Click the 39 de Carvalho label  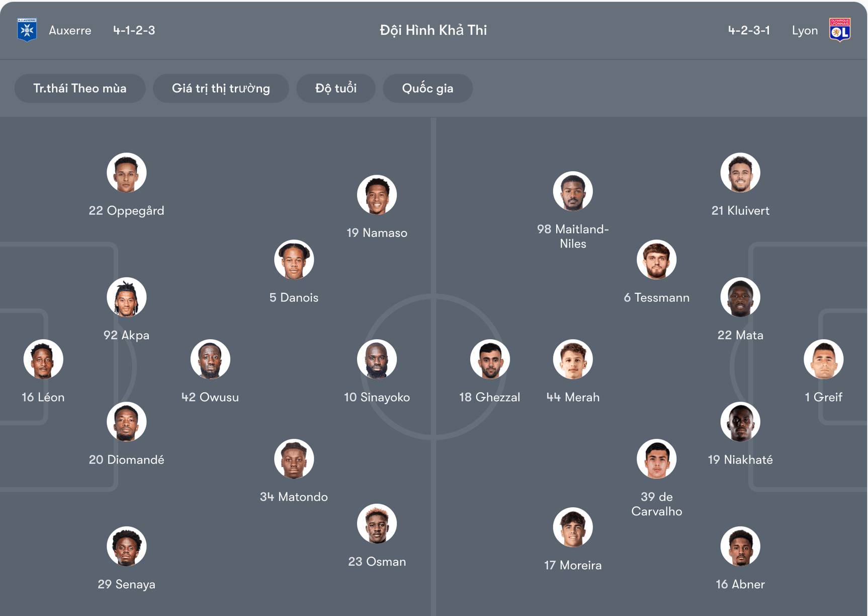(x=657, y=504)
